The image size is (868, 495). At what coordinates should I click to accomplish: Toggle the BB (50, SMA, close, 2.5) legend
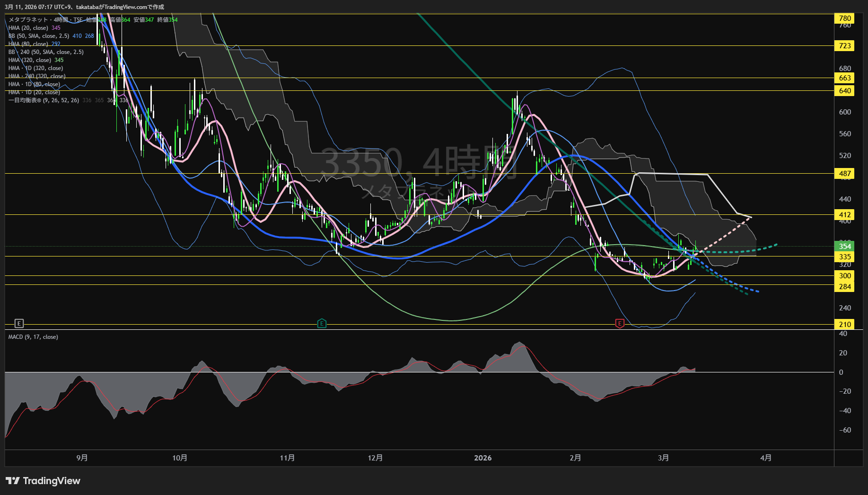pos(39,36)
